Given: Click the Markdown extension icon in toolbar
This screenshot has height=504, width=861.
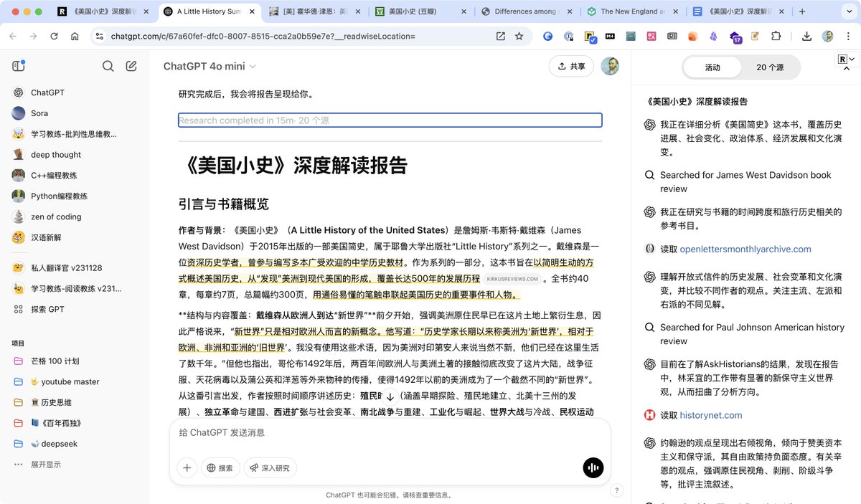Looking at the screenshot, I should 610,36.
